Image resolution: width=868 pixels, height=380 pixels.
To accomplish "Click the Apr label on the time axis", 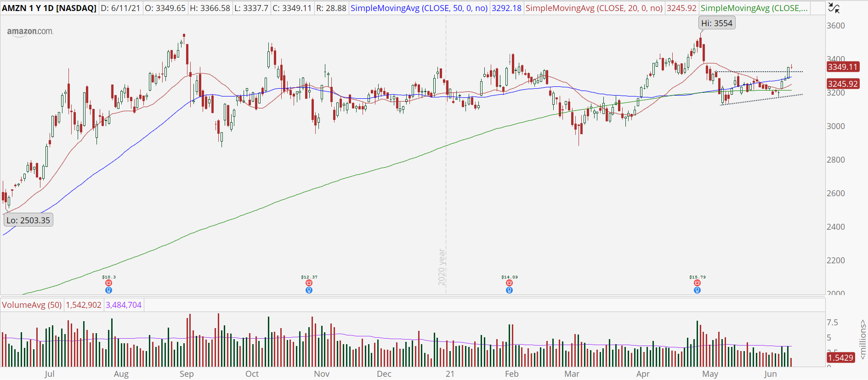I will pos(643,374).
